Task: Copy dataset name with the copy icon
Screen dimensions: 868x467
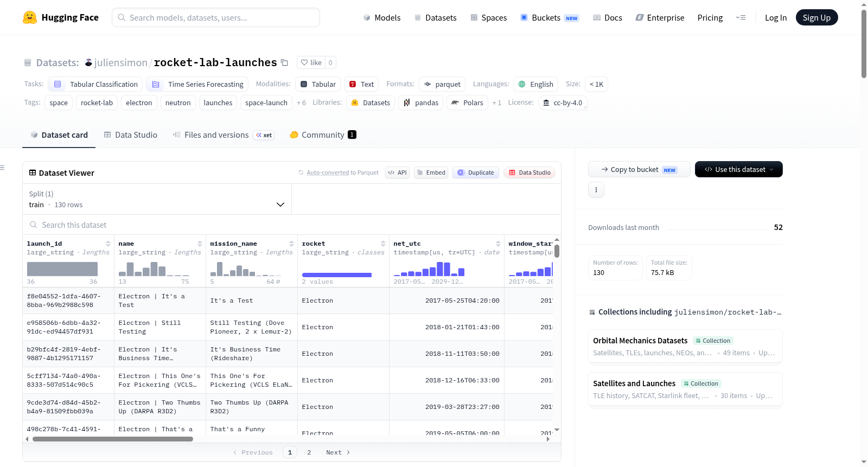Action: point(284,62)
